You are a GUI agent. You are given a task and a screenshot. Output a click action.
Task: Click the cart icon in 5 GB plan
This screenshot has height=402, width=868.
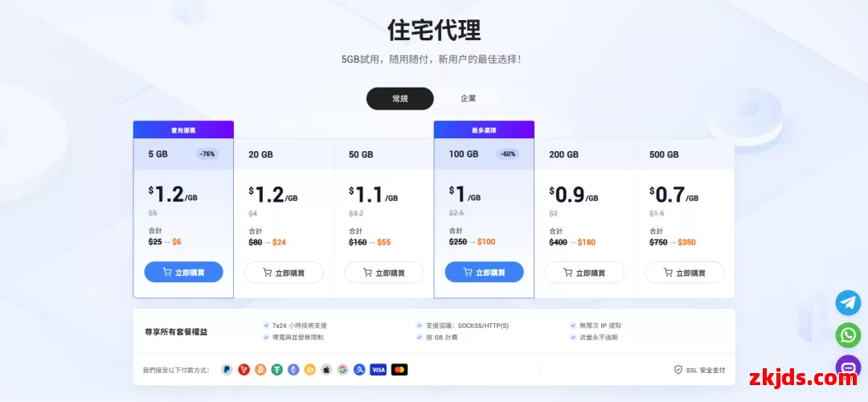pyautogui.click(x=167, y=272)
